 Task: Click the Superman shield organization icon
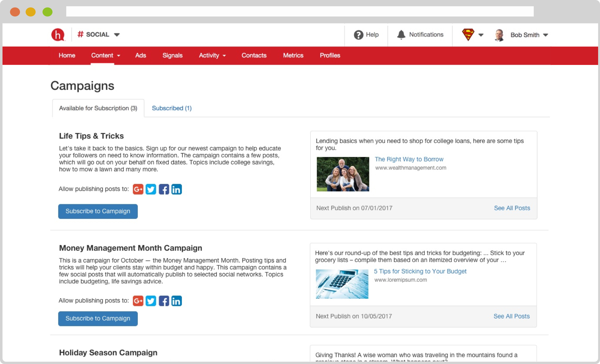point(468,35)
